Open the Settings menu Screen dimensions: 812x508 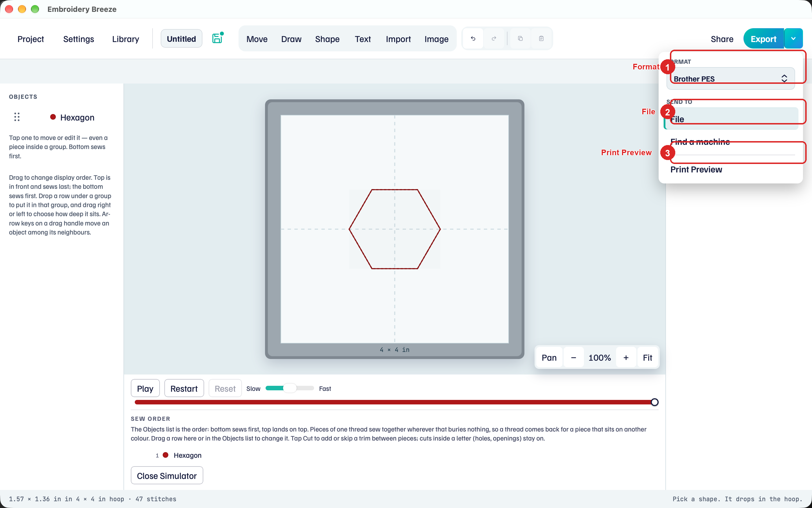coord(78,39)
